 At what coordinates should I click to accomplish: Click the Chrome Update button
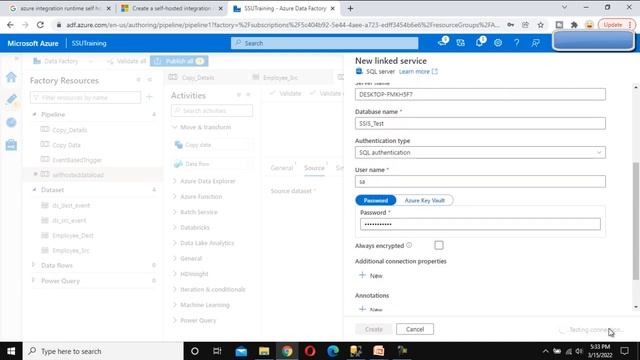pos(615,25)
